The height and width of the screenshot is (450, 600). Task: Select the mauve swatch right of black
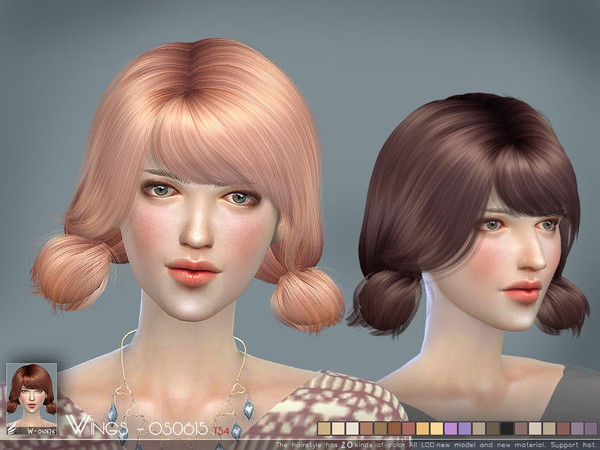(521, 428)
